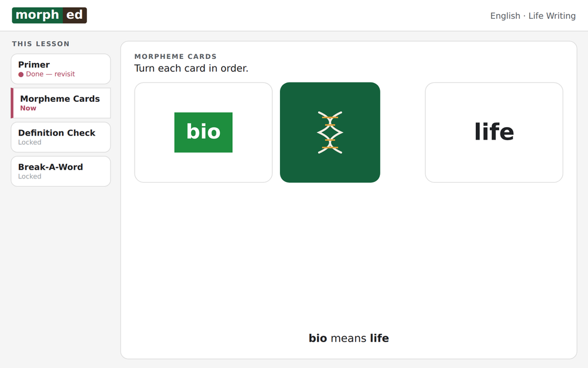The width and height of the screenshot is (588, 368).
Task: Click the DNA helix icon card
Action: coord(330,132)
